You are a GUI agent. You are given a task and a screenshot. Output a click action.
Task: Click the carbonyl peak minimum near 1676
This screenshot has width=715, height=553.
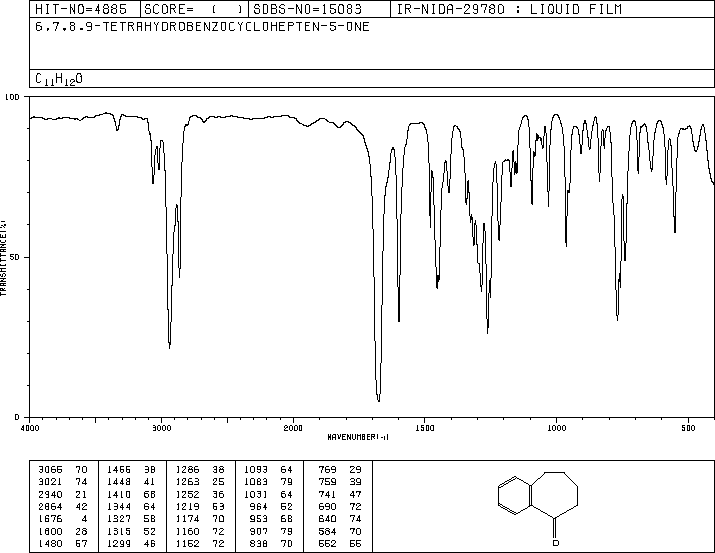(x=378, y=400)
